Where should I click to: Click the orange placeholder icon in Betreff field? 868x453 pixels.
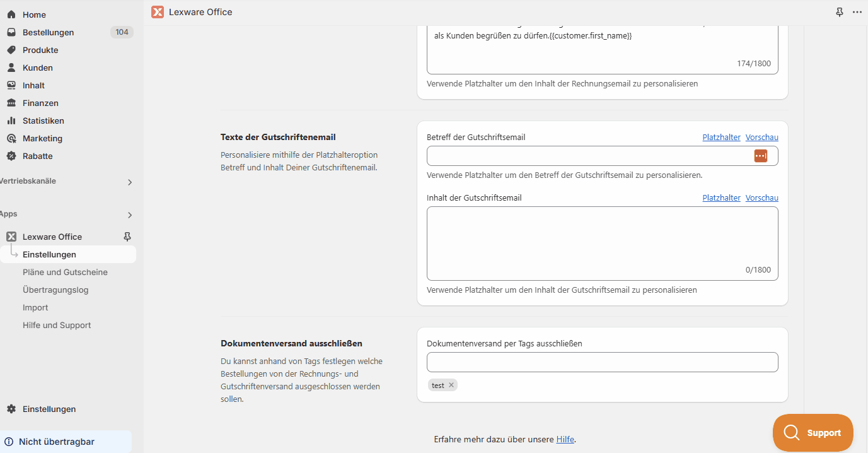pos(761,156)
